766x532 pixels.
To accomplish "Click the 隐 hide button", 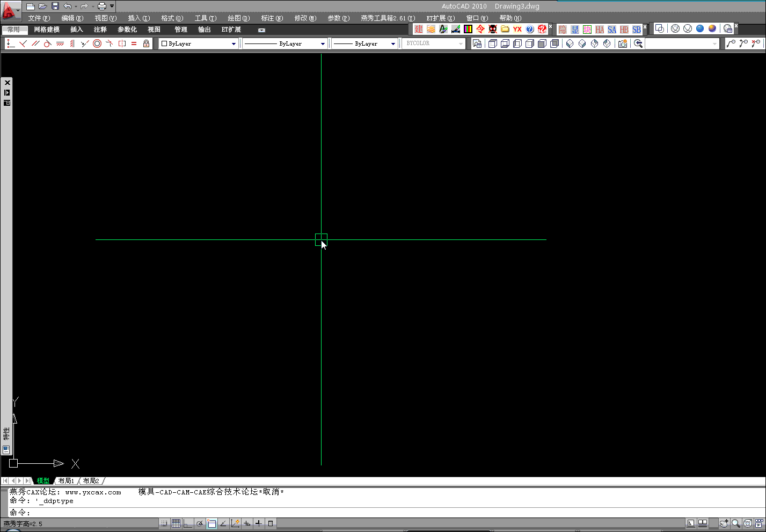I will point(563,30).
